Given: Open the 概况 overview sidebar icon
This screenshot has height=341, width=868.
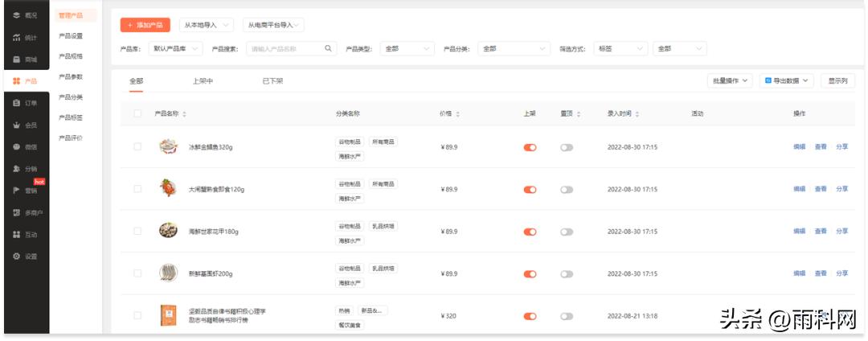Looking at the screenshot, I should 17,15.
